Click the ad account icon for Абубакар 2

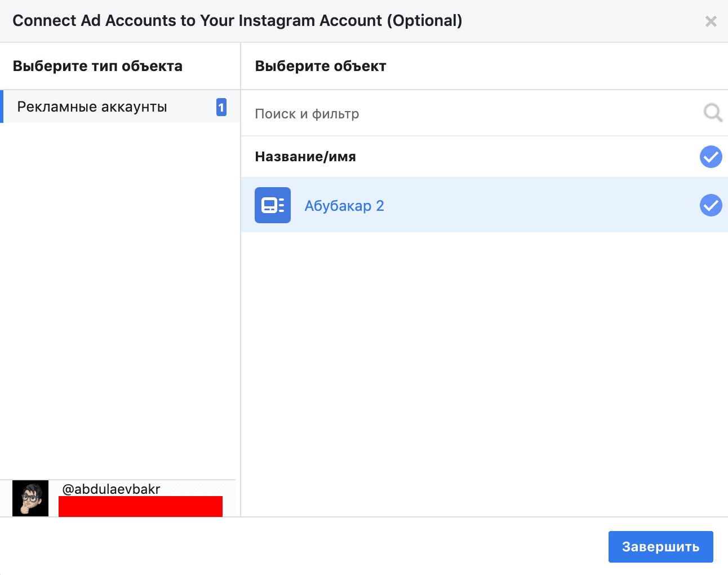coord(273,205)
